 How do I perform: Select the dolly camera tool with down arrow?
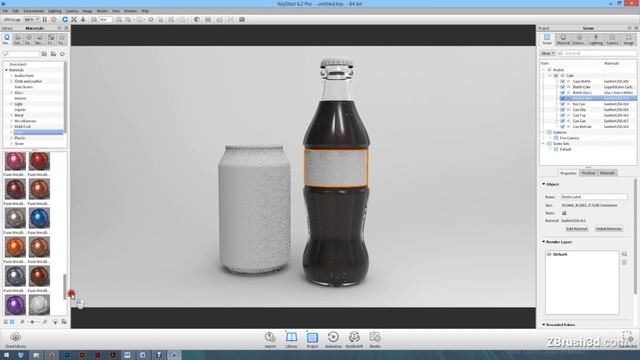click(x=83, y=19)
